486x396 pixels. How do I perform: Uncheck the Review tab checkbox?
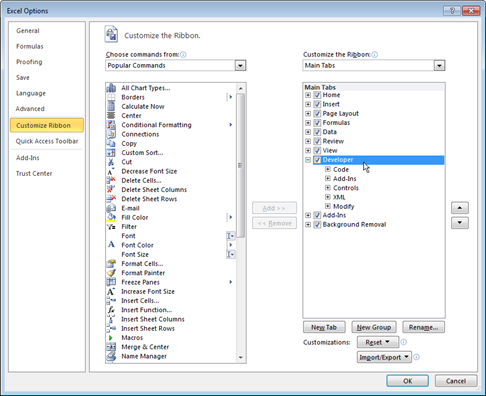317,141
